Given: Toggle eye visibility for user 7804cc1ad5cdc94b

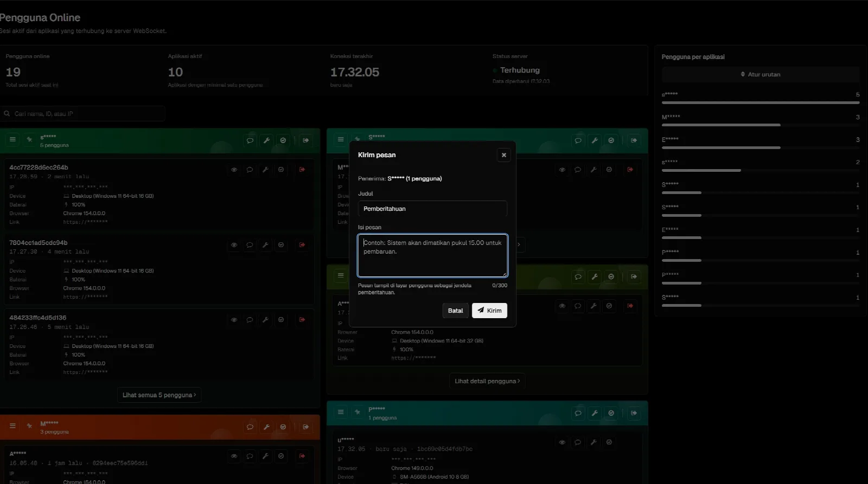Looking at the screenshot, I should [x=234, y=245].
